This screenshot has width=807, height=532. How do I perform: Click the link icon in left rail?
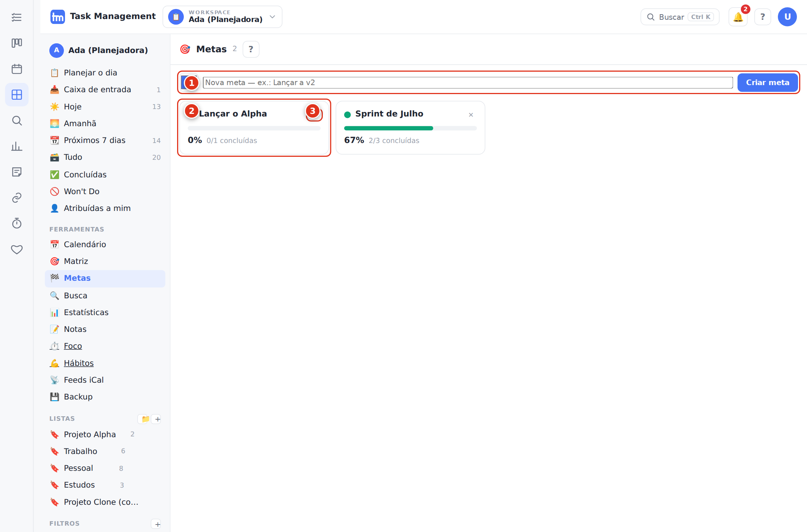pos(17,198)
